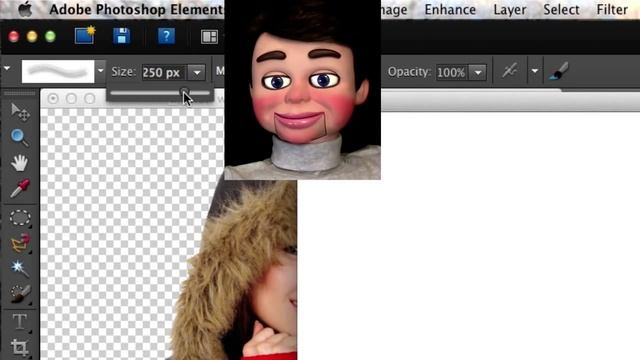The height and width of the screenshot is (360, 640).
Task: Click the brush preset preview thumbnail
Action: click(x=58, y=71)
